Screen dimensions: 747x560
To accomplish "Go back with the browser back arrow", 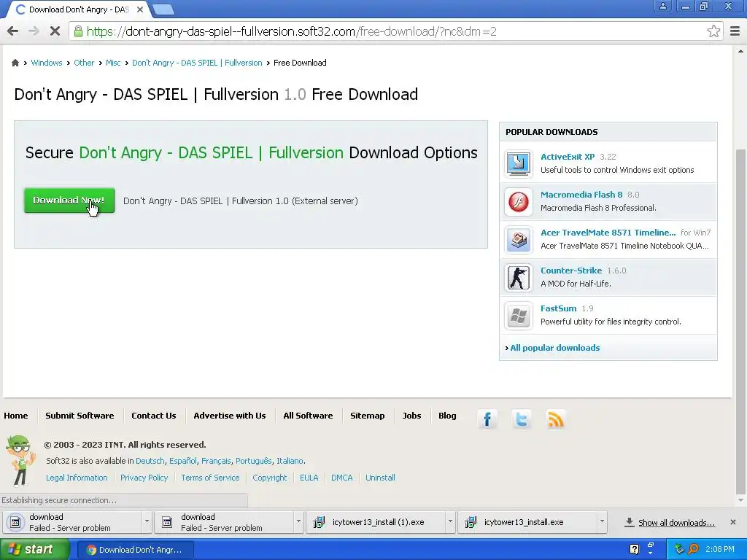I will [x=13, y=31].
